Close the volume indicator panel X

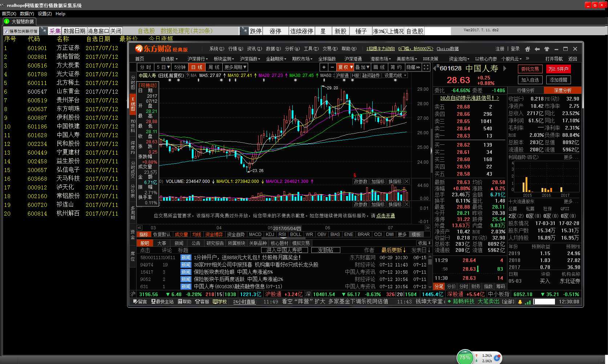tap(406, 181)
